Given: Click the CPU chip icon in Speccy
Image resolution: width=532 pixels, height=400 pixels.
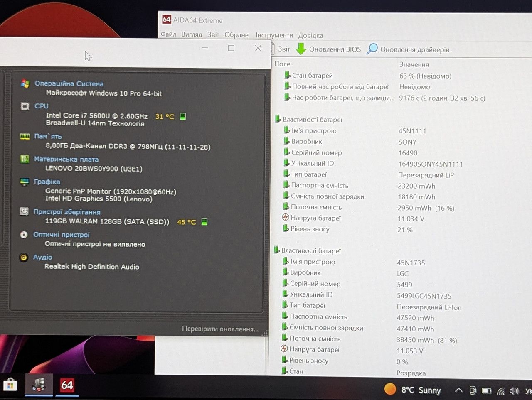Looking at the screenshot, I should (x=25, y=106).
